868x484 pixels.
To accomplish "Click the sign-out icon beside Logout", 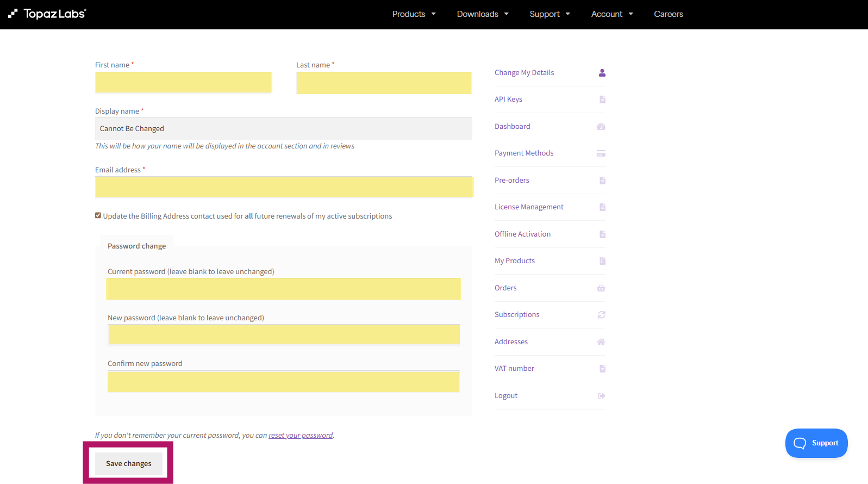I will point(602,396).
